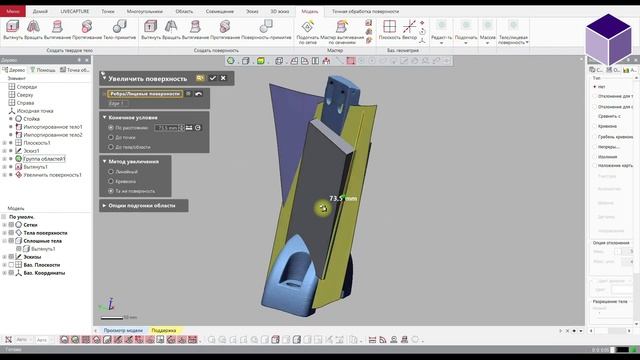
Task: Select the До тела/области radio option
Action: [x=111, y=147]
